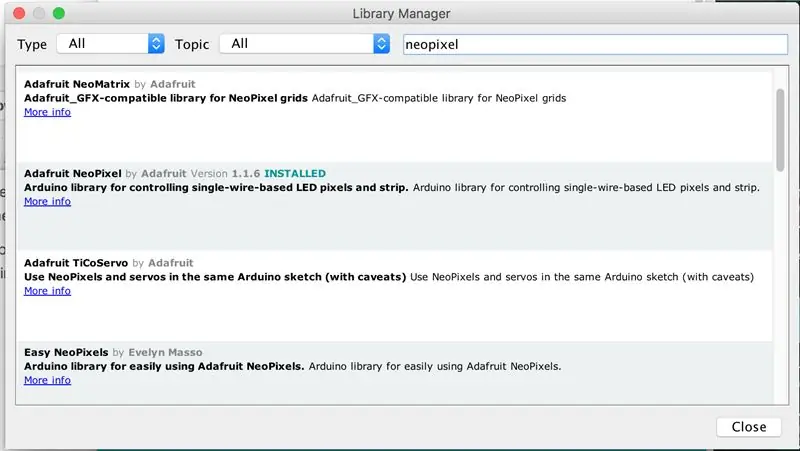Open the Topic dropdown

305,44
